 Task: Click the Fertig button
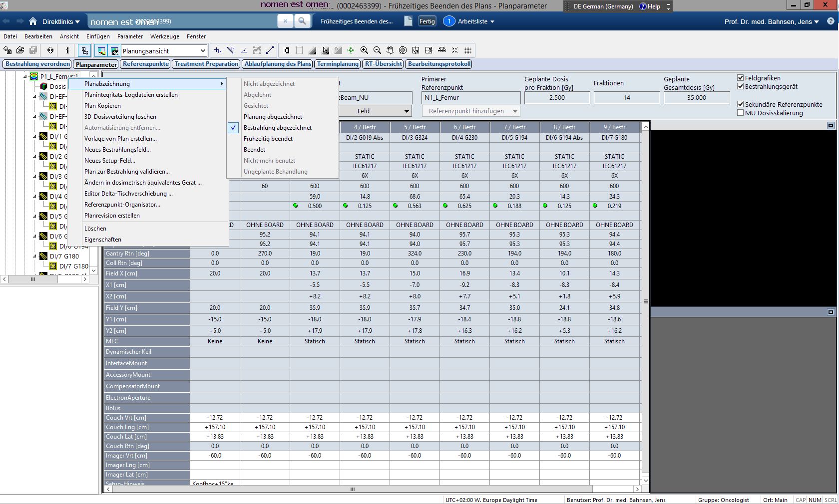click(427, 21)
